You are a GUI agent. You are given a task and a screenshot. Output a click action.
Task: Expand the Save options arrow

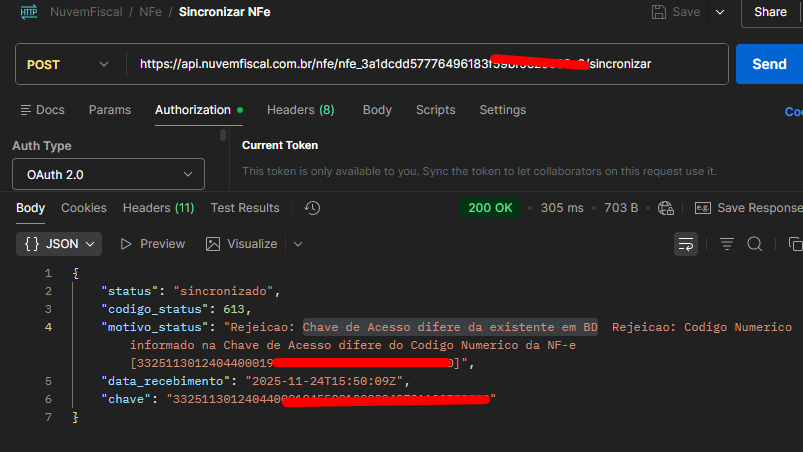point(718,12)
